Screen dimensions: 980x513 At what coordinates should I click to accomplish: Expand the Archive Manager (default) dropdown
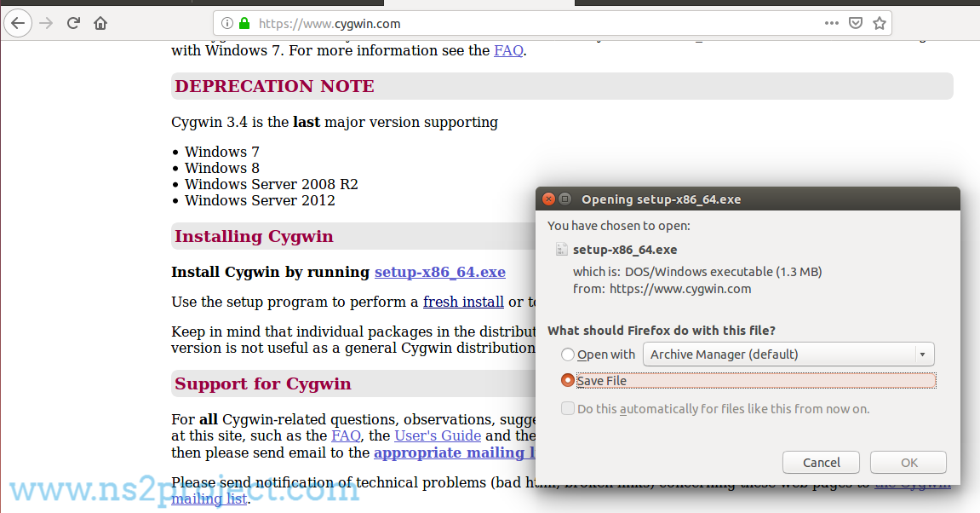click(788, 354)
